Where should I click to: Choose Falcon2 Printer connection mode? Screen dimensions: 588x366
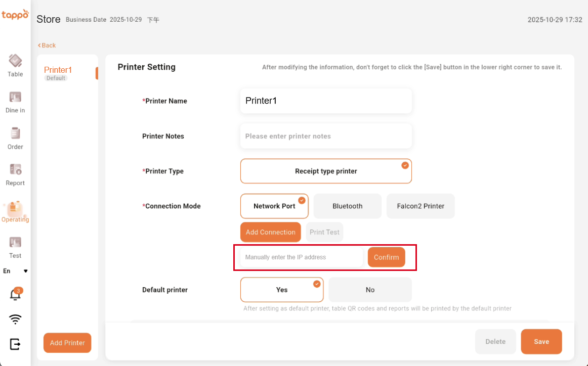click(420, 206)
